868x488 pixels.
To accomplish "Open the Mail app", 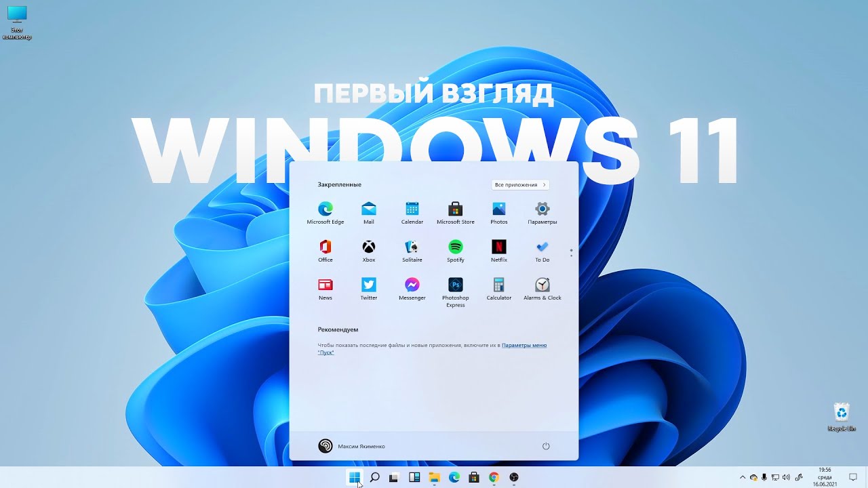I will pyautogui.click(x=369, y=213).
